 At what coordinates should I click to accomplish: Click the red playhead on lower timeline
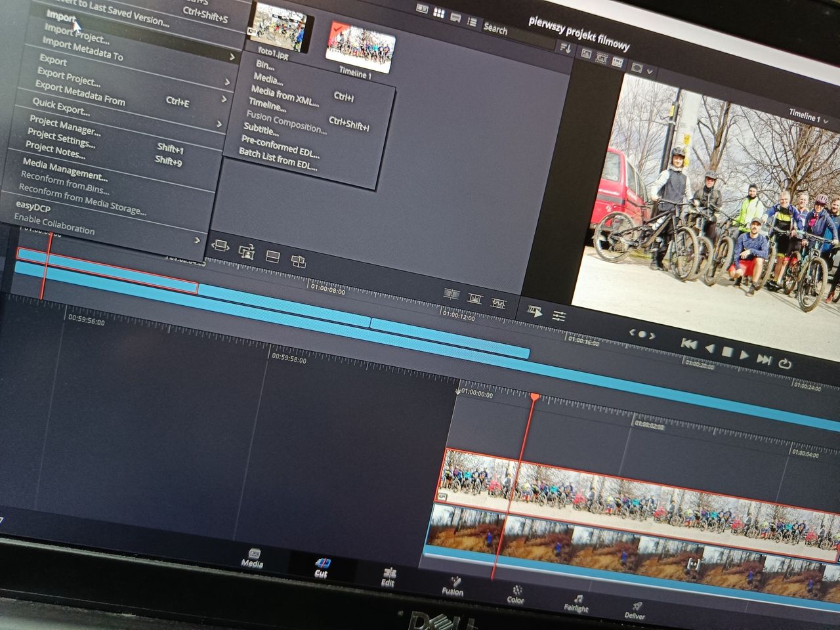tap(534, 398)
